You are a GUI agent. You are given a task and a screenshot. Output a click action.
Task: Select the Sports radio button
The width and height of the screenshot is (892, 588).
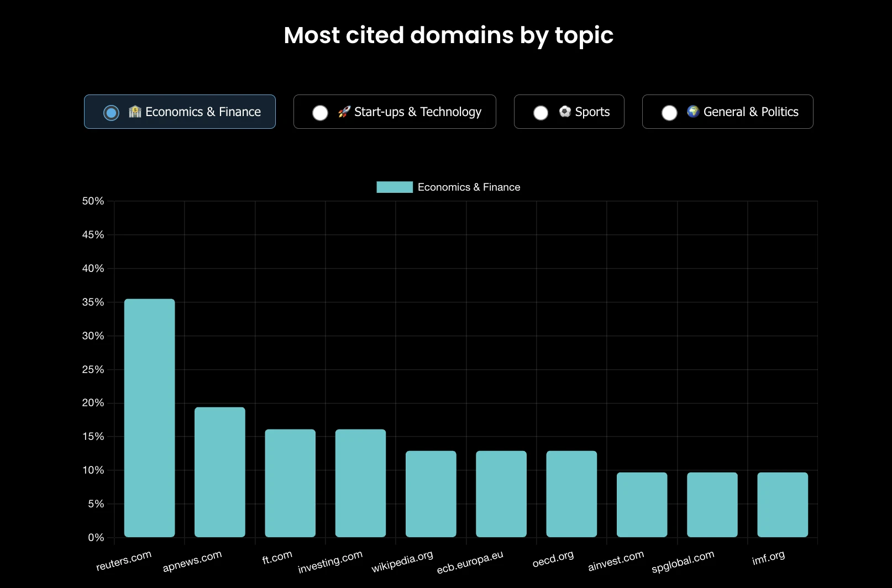(541, 113)
